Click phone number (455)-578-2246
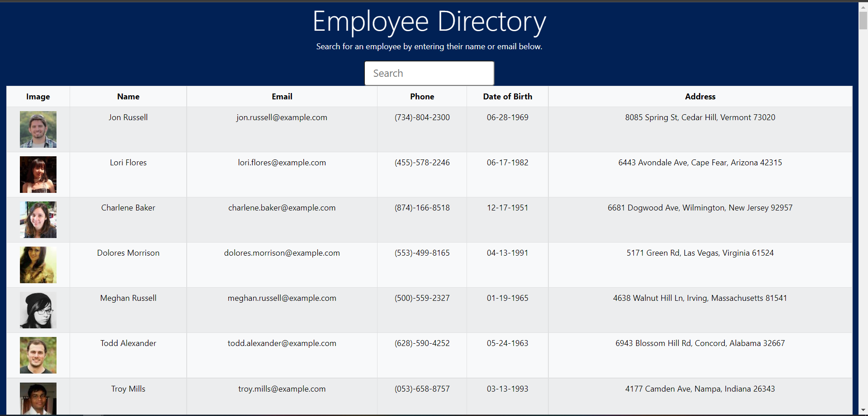 422,163
